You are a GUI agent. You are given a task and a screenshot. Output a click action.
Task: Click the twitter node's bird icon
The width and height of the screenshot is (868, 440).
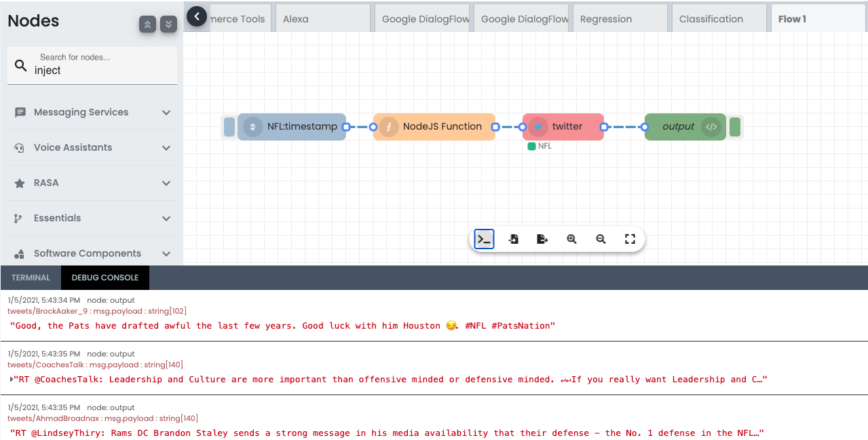(x=537, y=127)
